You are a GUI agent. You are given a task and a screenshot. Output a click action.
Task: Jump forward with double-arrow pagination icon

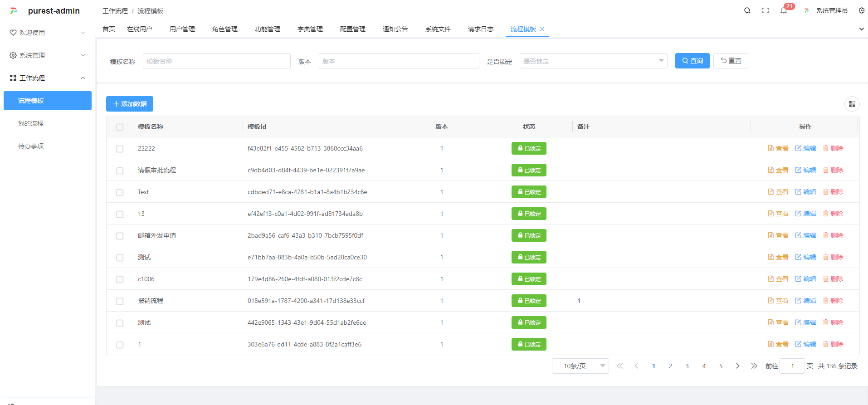tap(754, 366)
